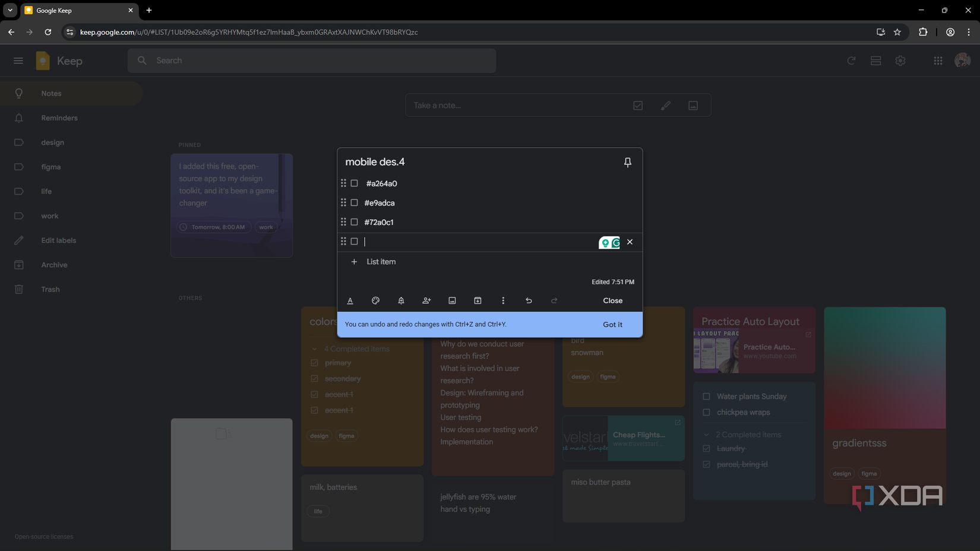Edit the mobile des.4 note title
Image resolution: width=980 pixels, height=551 pixels.
click(x=375, y=162)
